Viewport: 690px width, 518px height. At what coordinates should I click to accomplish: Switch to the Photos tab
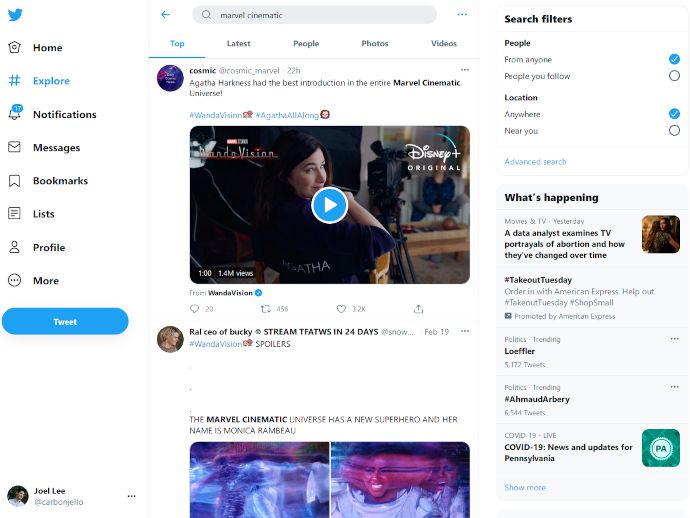[375, 44]
